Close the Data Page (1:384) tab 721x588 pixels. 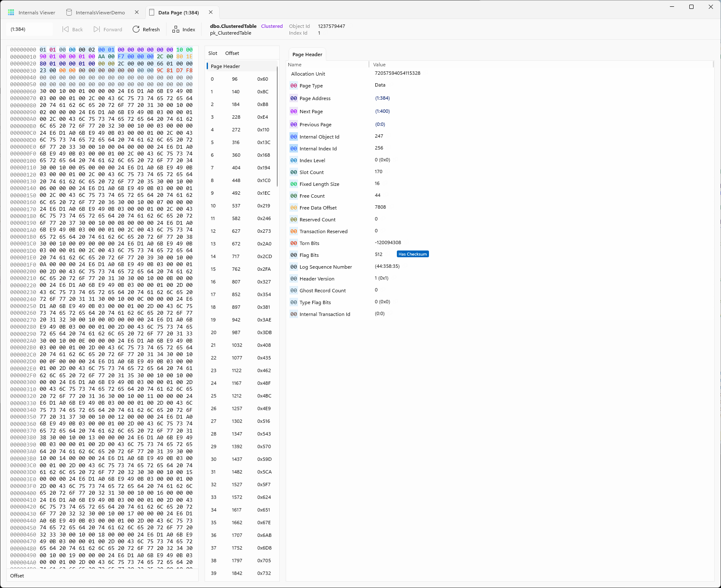click(x=210, y=12)
